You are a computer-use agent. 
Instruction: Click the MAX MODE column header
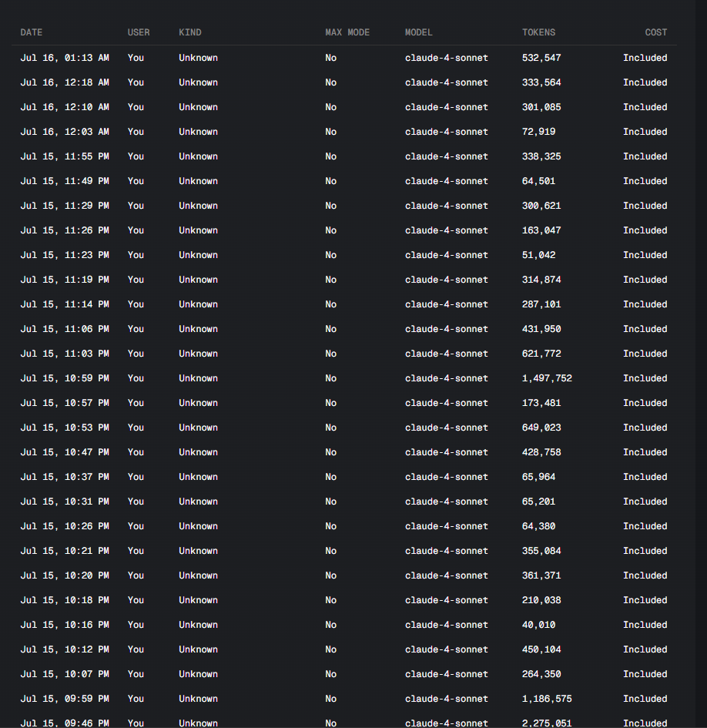tap(347, 32)
